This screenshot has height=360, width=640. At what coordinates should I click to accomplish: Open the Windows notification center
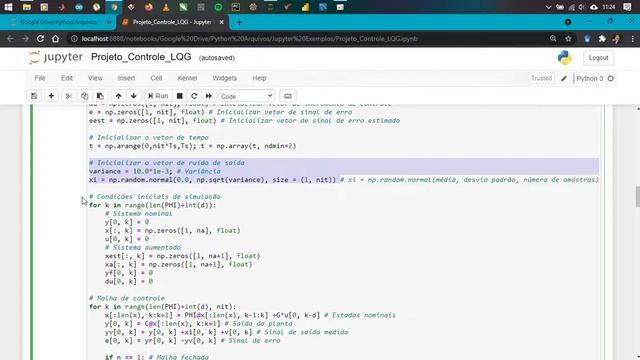coord(628,7)
